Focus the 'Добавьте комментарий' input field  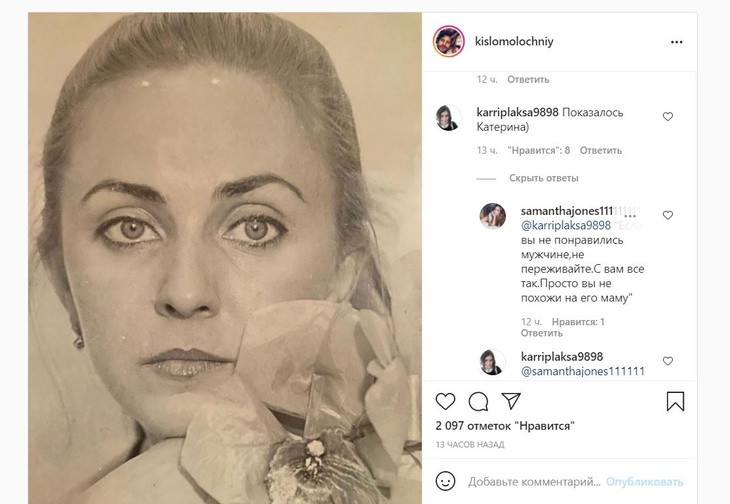tap(534, 481)
